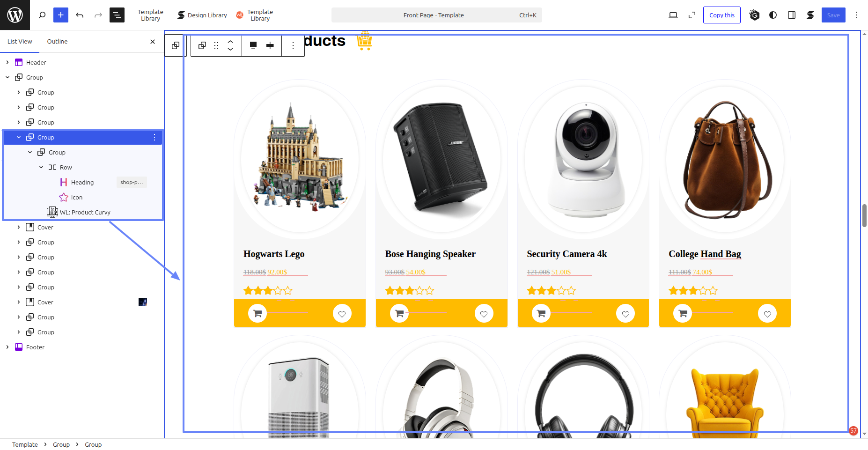
Task: Select WL: Product Curvy in the list view
Action: [x=85, y=212]
